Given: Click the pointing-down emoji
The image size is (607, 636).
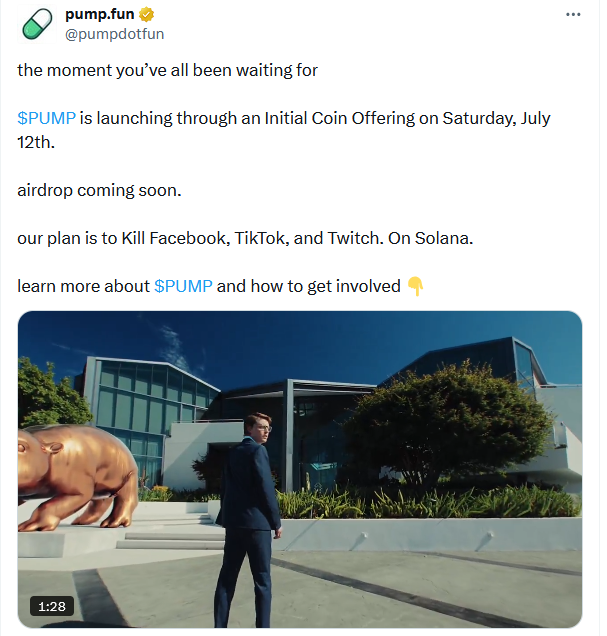Looking at the screenshot, I should 416,286.
